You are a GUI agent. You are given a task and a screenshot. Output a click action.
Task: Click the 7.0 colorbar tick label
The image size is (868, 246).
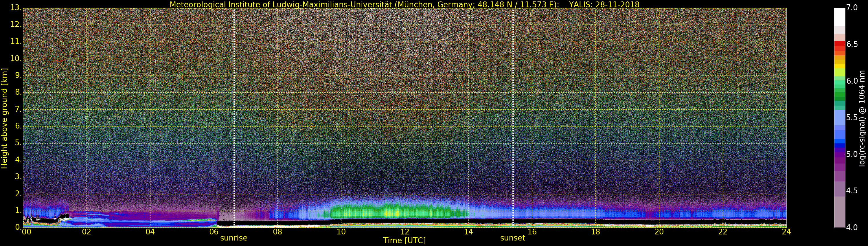pyautogui.click(x=852, y=8)
